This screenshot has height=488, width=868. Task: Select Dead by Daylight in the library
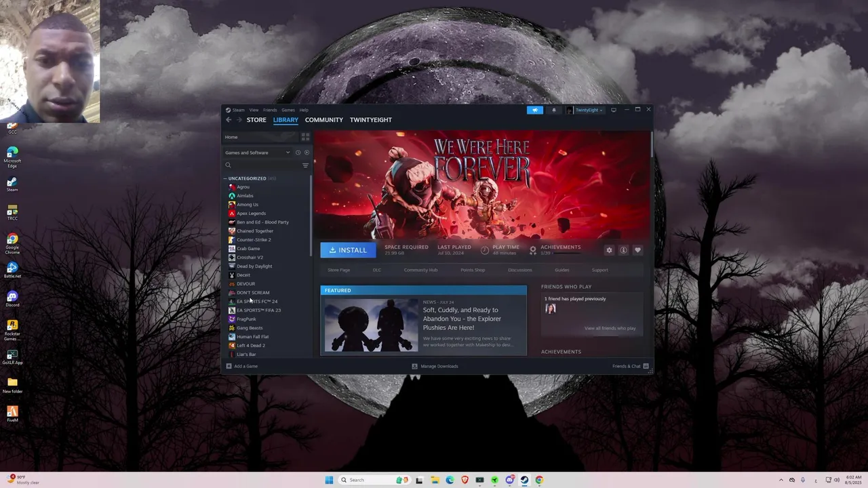pos(254,266)
